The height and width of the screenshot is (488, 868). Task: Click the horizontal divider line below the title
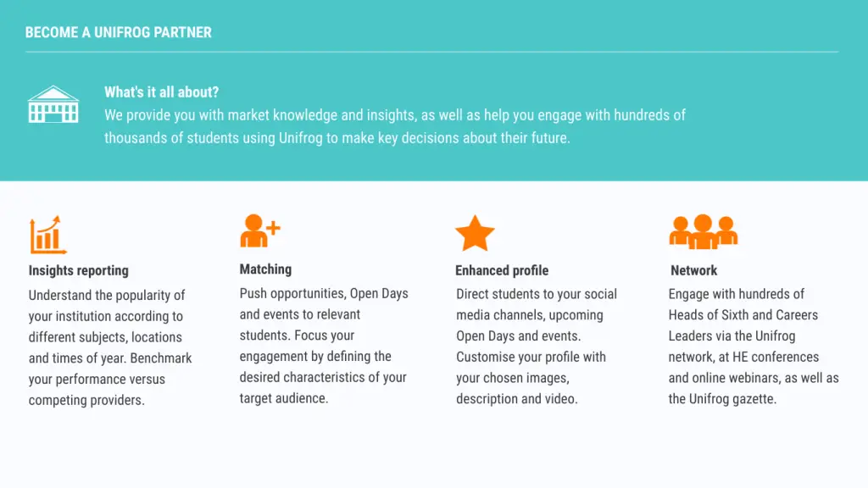tap(431, 53)
